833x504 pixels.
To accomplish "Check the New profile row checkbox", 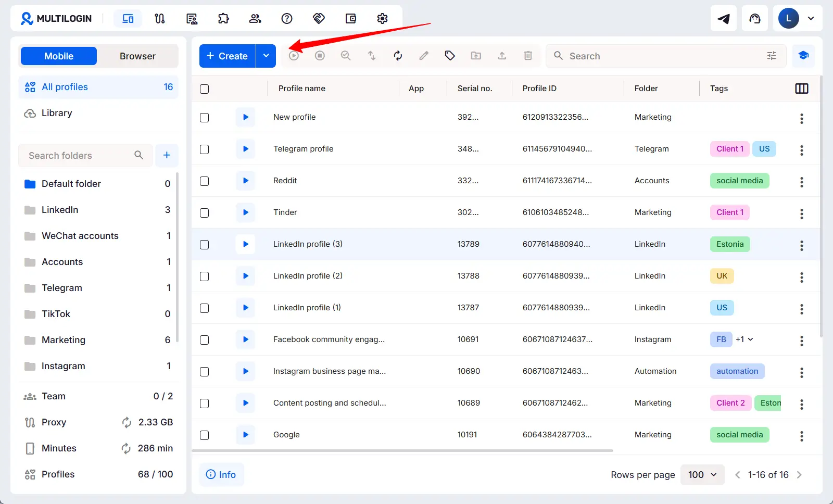I will click(205, 118).
